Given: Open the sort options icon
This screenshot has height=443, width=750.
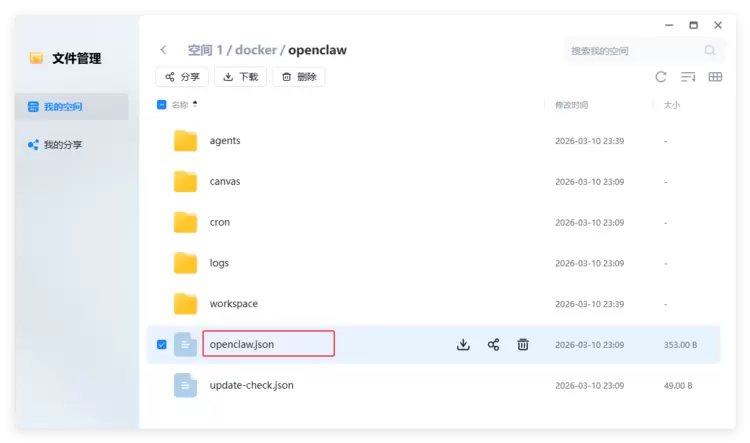Looking at the screenshot, I should point(688,77).
